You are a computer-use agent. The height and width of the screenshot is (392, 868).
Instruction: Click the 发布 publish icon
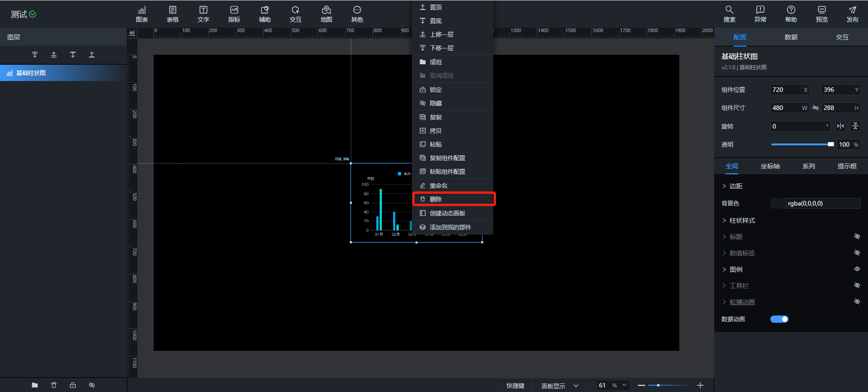[x=852, y=14]
